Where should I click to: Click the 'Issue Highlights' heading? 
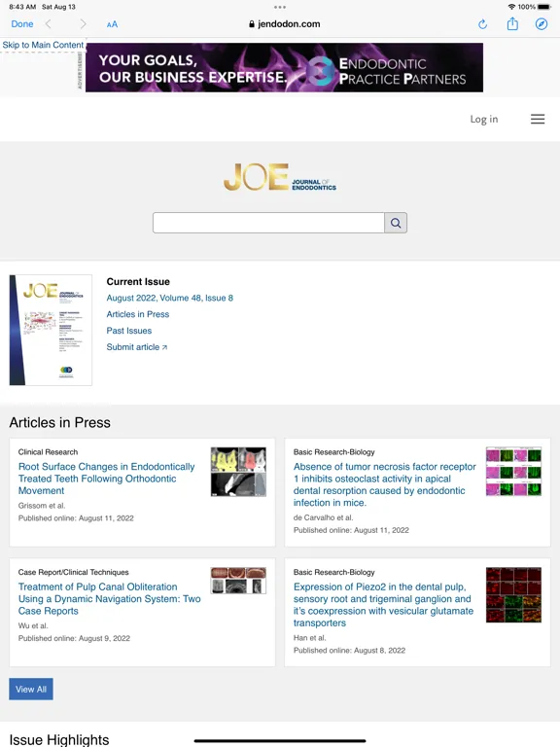click(59, 739)
